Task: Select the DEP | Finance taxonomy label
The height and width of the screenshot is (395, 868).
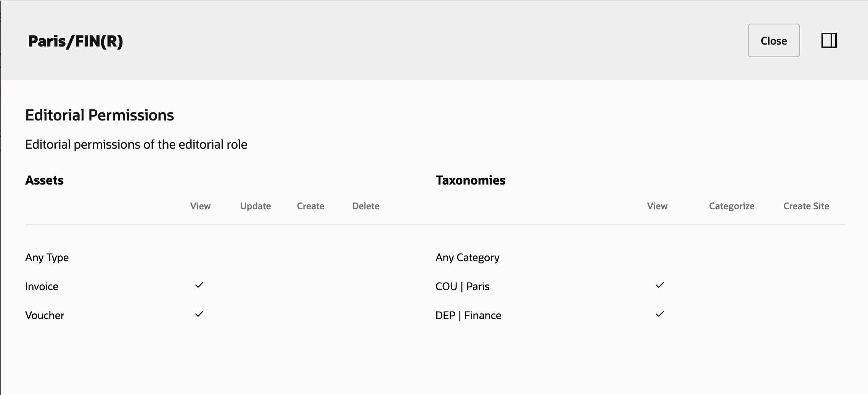Action: click(x=468, y=316)
